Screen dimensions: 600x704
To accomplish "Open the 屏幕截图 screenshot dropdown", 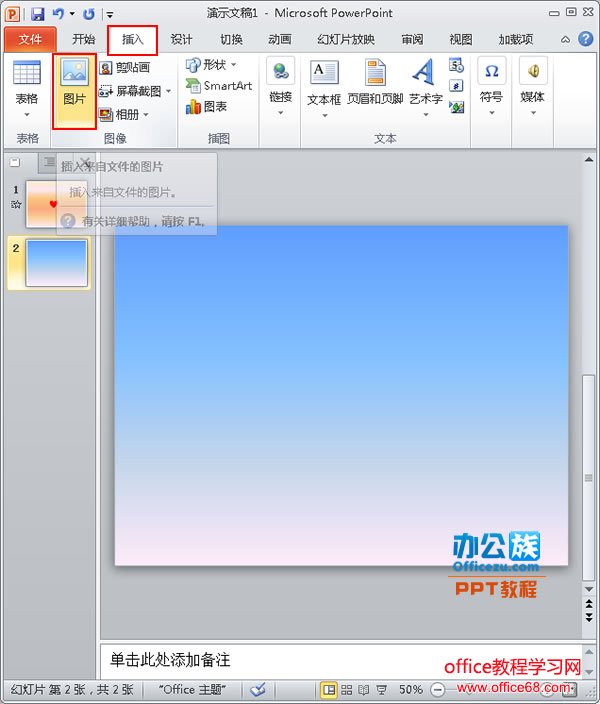I will (x=135, y=91).
